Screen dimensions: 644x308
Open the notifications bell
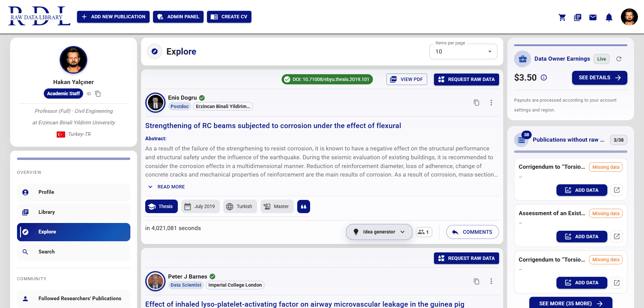click(609, 17)
